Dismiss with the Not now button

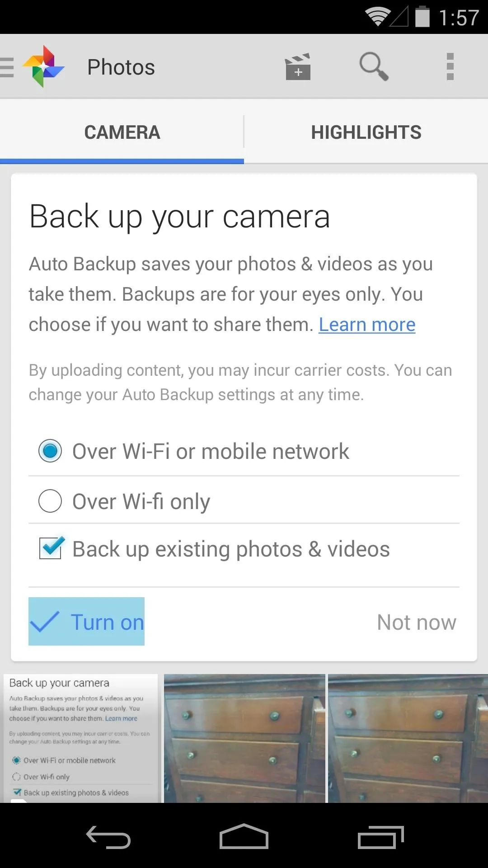click(417, 622)
